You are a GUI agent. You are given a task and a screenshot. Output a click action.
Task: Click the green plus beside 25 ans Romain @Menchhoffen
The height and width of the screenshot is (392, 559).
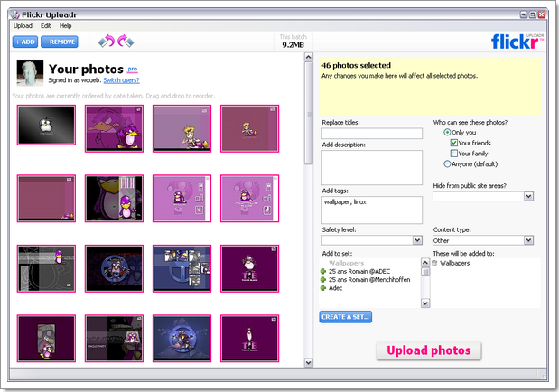click(x=323, y=280)
